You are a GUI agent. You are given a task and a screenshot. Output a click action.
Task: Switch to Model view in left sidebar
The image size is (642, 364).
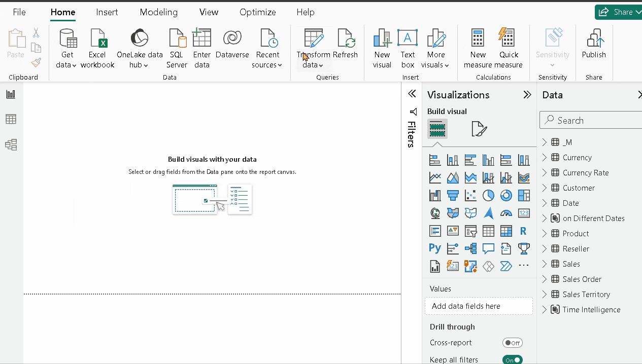11,145
